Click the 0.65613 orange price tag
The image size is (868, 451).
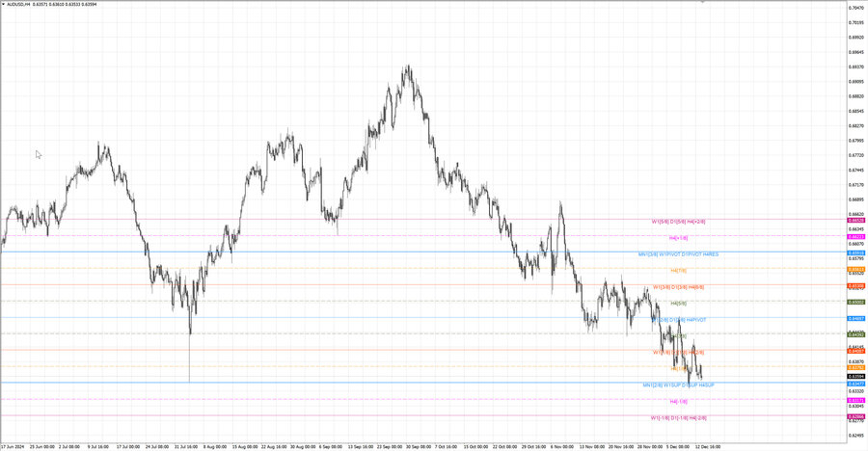coord(856,270)
